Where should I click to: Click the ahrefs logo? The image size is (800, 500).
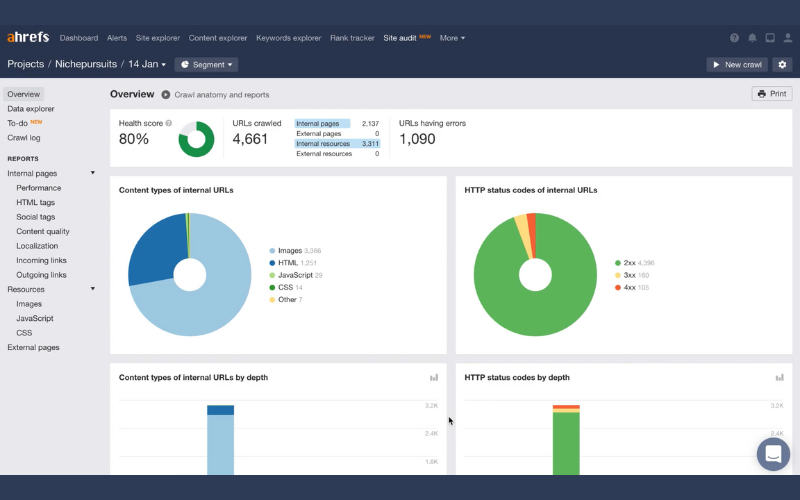coord(28,37)
